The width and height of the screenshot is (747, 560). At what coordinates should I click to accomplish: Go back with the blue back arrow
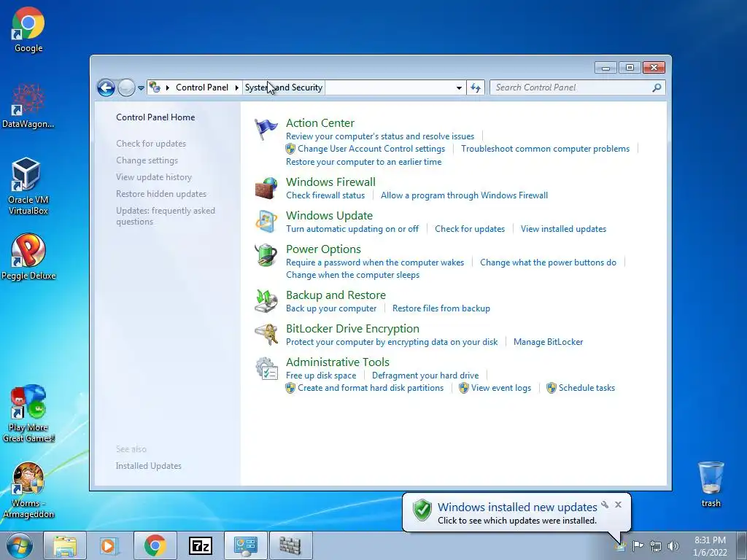click(106, 87)
